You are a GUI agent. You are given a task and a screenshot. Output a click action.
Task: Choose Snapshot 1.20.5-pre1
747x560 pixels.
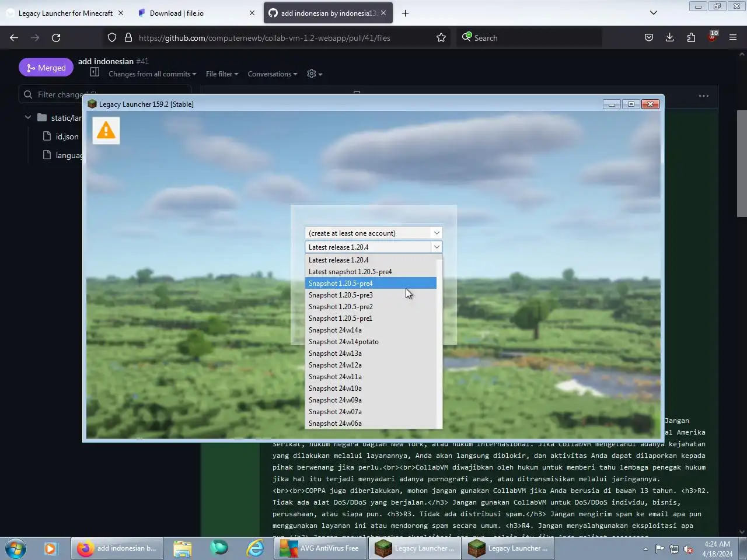pyautogui.click(x=371, y=318)
